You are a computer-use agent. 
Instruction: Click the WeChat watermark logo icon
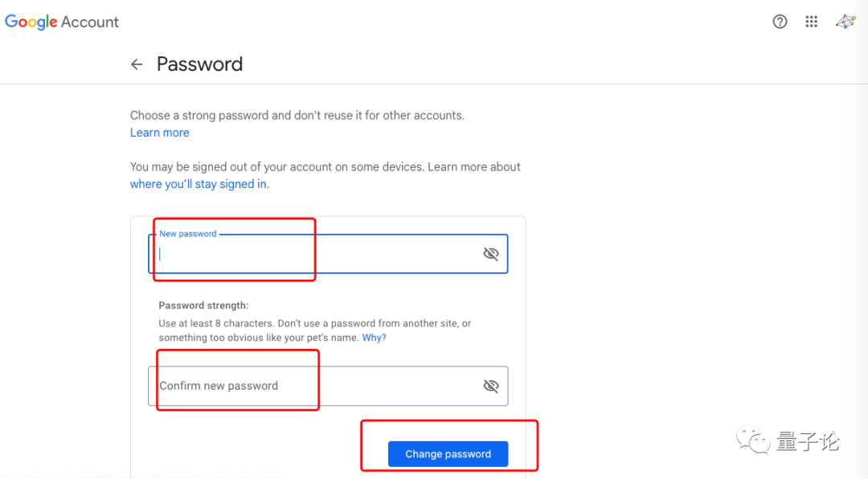(753, 440)
